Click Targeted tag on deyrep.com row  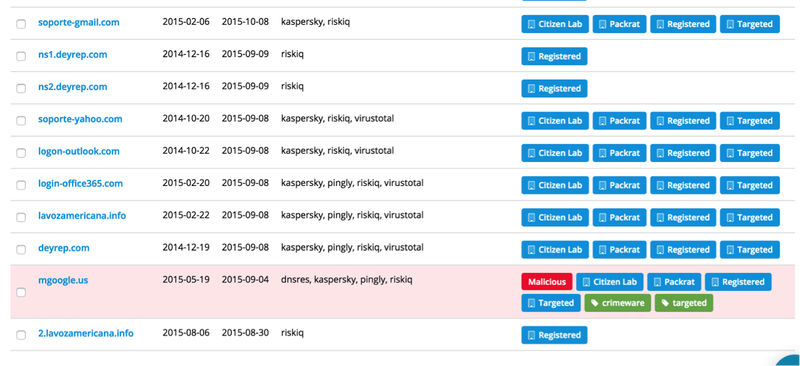[750, 249]
